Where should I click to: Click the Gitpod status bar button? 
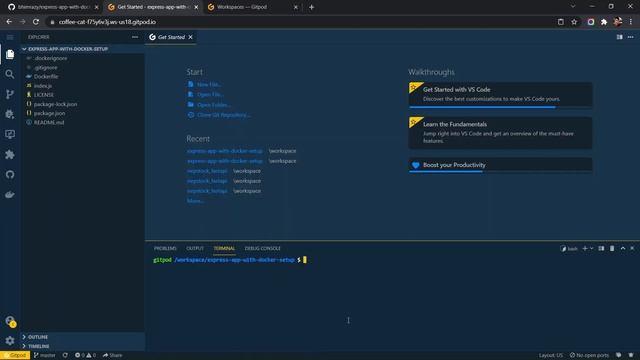coord(15,355)
